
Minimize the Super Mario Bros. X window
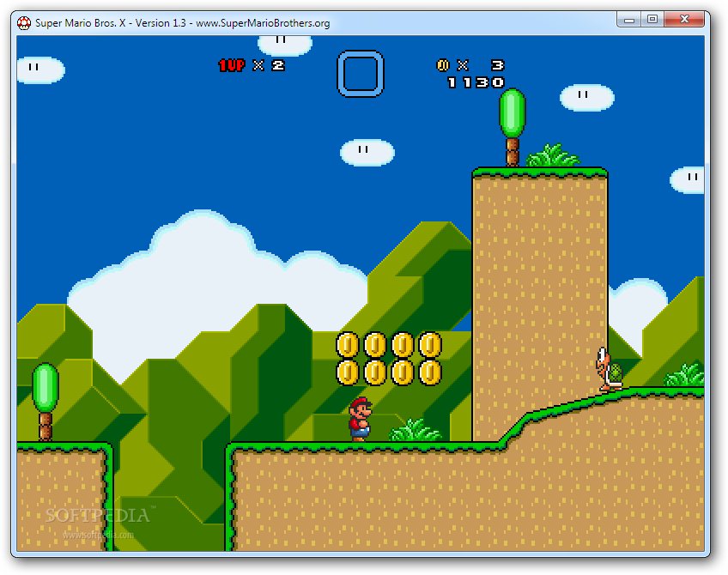click(x=629, y=20)
